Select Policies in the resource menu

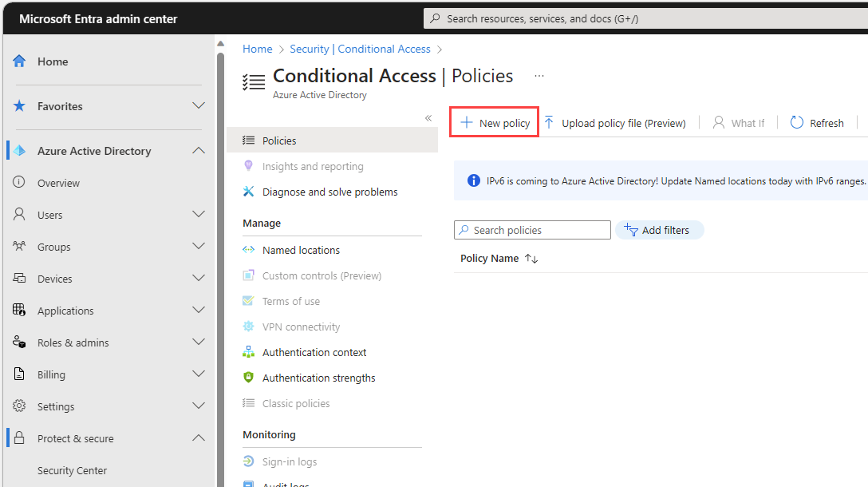point(332,141)
